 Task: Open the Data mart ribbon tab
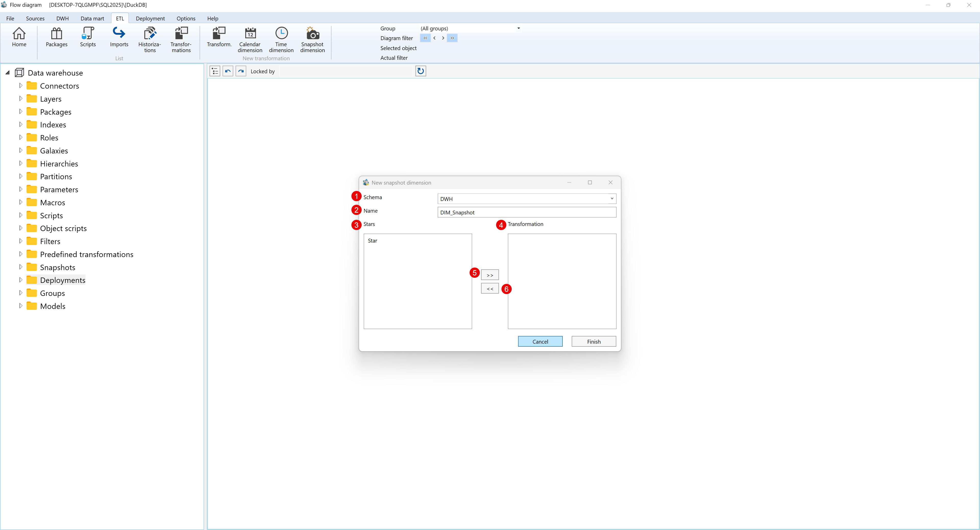coord(92,18)
